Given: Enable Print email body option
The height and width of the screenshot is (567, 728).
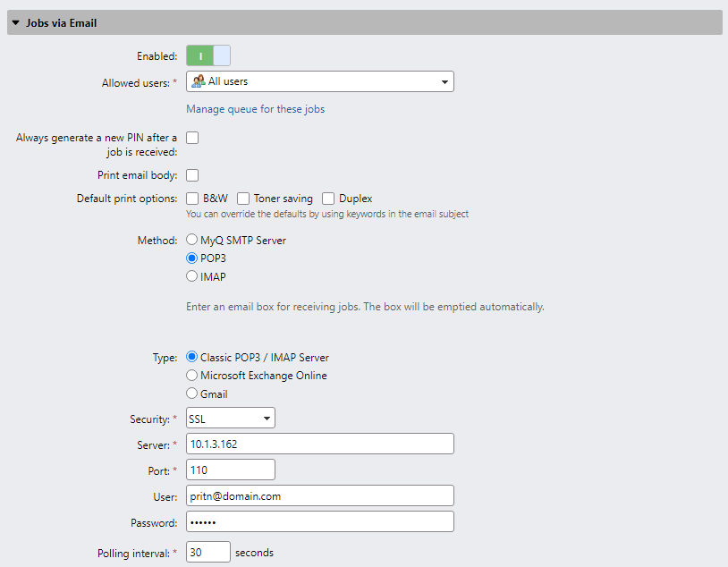Looking at the screenshot, I should [191, 174].
